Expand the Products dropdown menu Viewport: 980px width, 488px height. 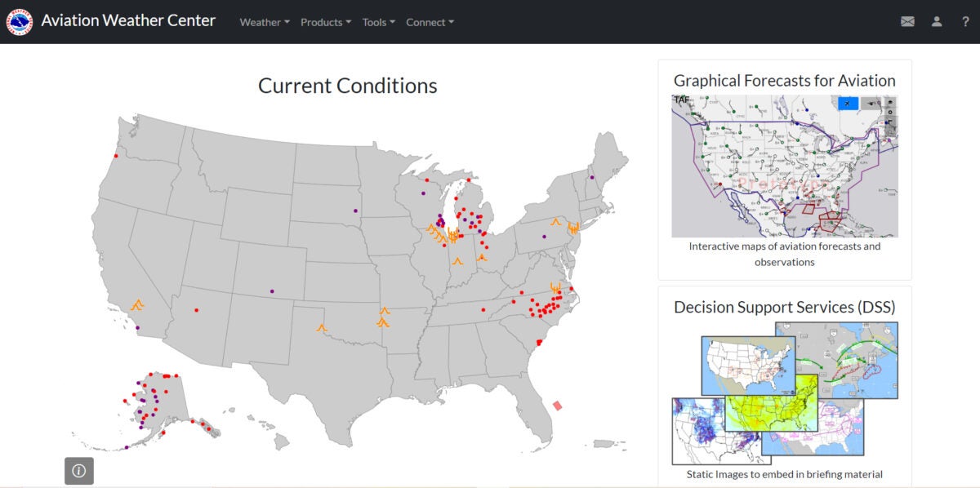(x=326, y=22)
